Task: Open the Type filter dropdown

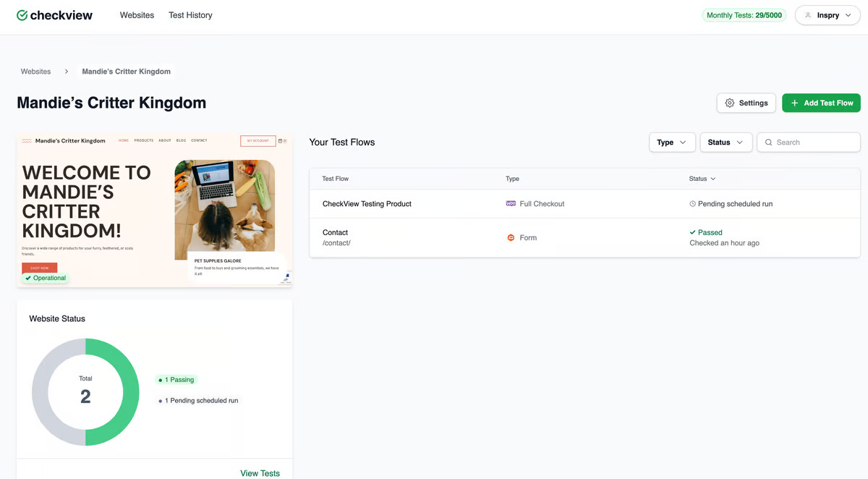Action: [x=672, y=142]
